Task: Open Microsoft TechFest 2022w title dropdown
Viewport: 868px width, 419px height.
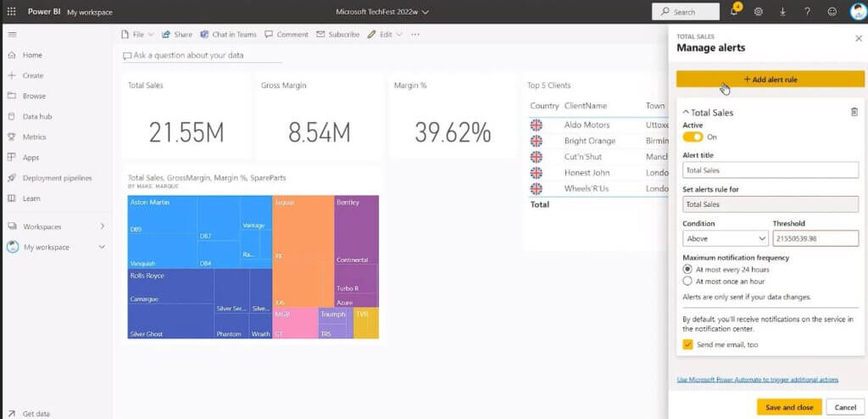Action: coord(382,12)
